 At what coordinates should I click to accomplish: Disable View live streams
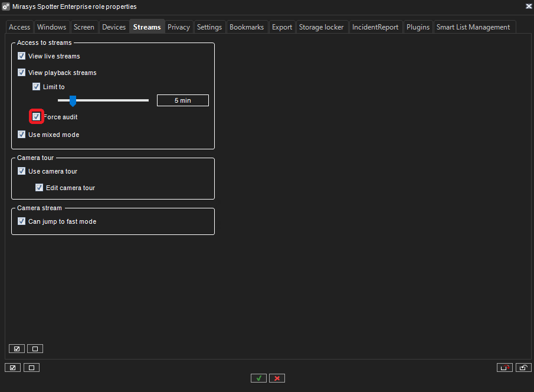(x=21, y=55)
